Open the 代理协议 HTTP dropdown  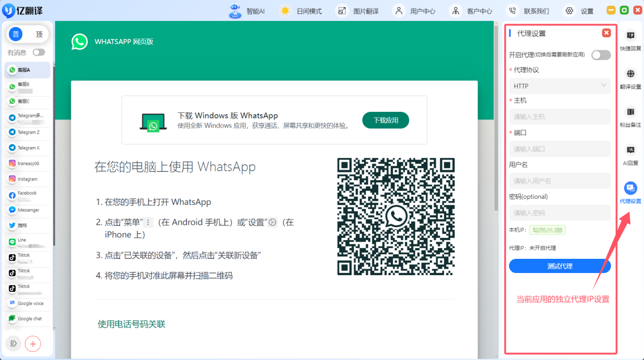click(560, 86)
